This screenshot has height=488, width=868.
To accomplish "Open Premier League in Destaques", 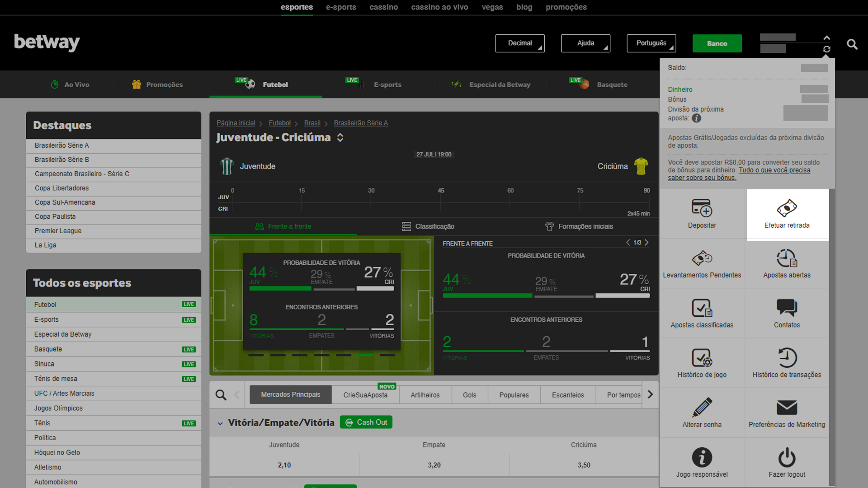I will pyautogui.click(x=113, y=231).
